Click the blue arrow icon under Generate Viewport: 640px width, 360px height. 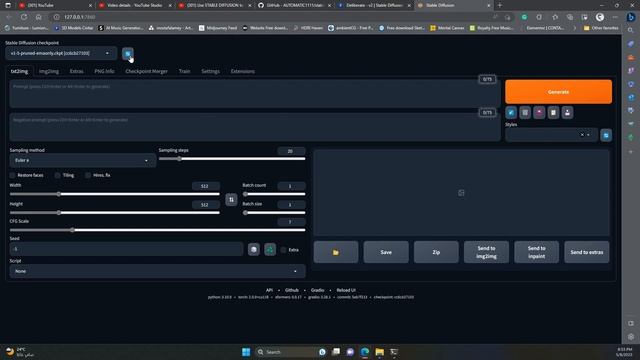(511, 113)
